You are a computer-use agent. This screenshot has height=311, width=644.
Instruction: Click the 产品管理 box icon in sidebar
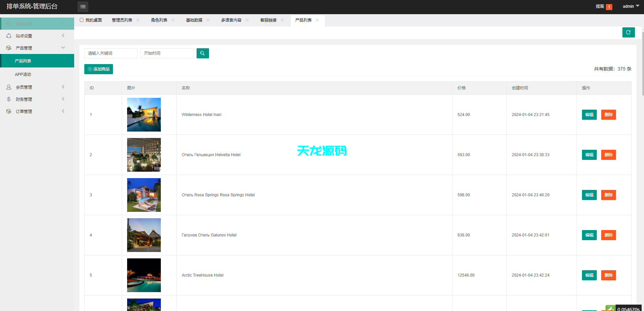click(8, 48)
